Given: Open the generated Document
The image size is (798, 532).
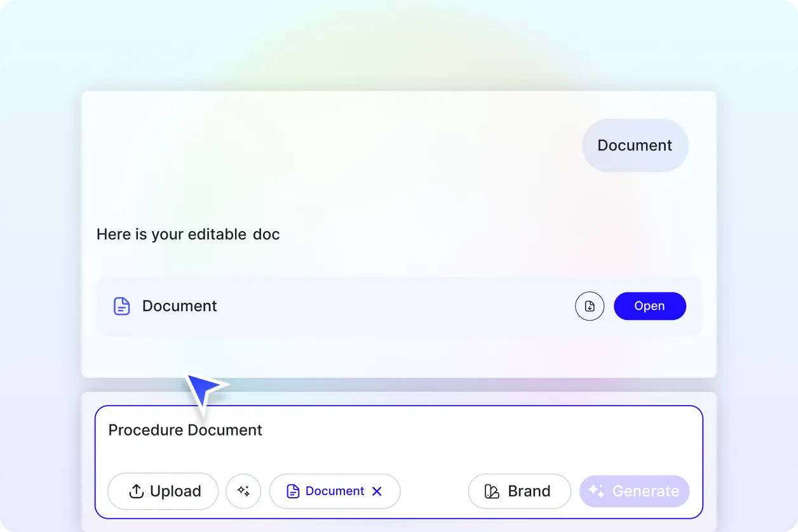Looking at the screenshot, I should [x=649, y=306].
